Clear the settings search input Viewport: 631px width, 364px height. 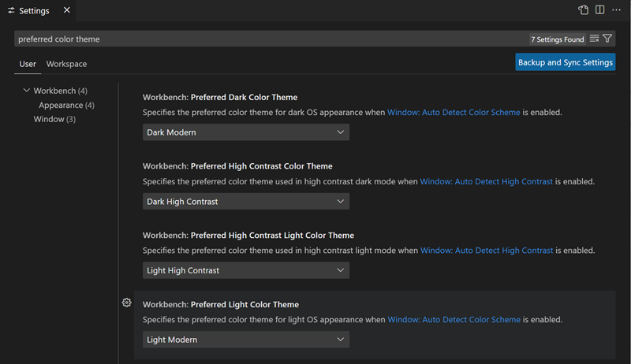(x=594, y=39)
